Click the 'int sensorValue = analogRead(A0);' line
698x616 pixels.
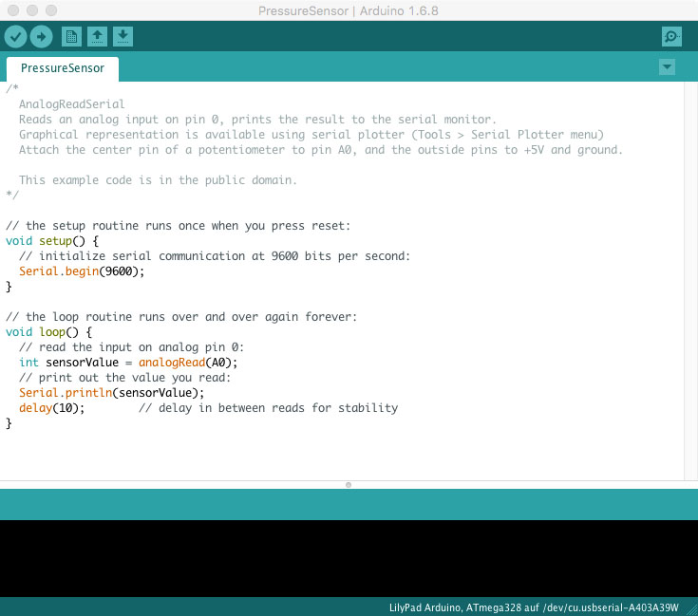128,363
